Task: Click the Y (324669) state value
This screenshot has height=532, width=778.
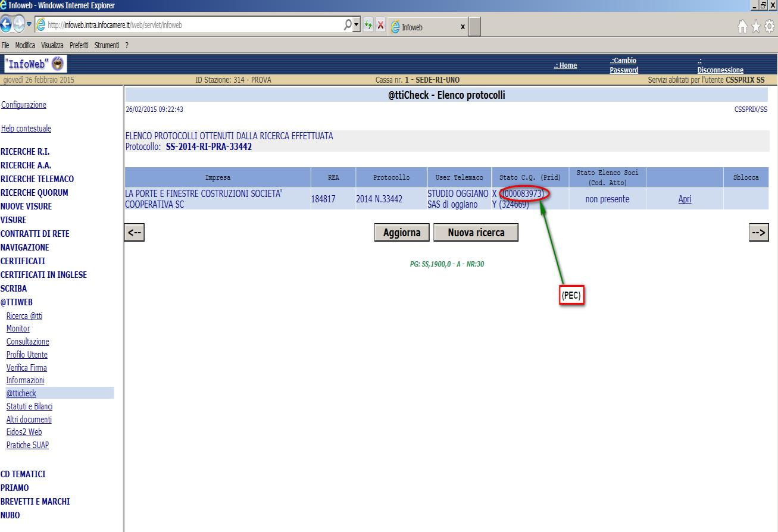Action: pyautogui.click(x=511, y=205)
